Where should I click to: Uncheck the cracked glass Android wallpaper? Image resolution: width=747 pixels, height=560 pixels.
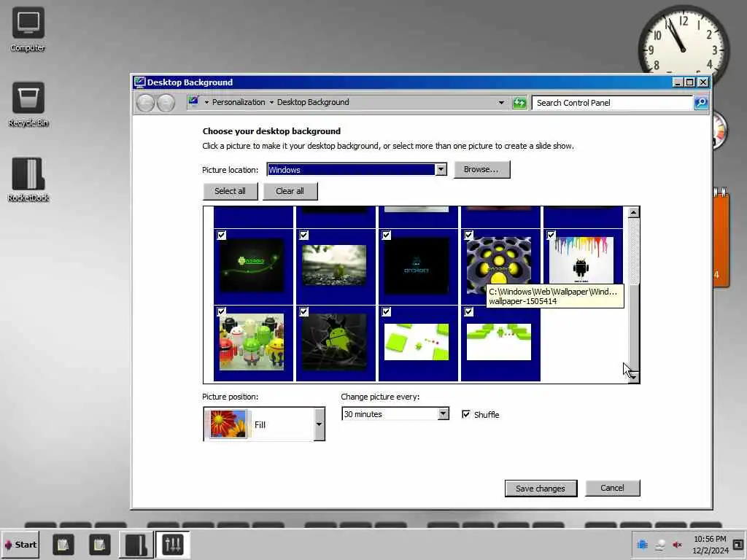pyautogui.click(x=304, y=312)
